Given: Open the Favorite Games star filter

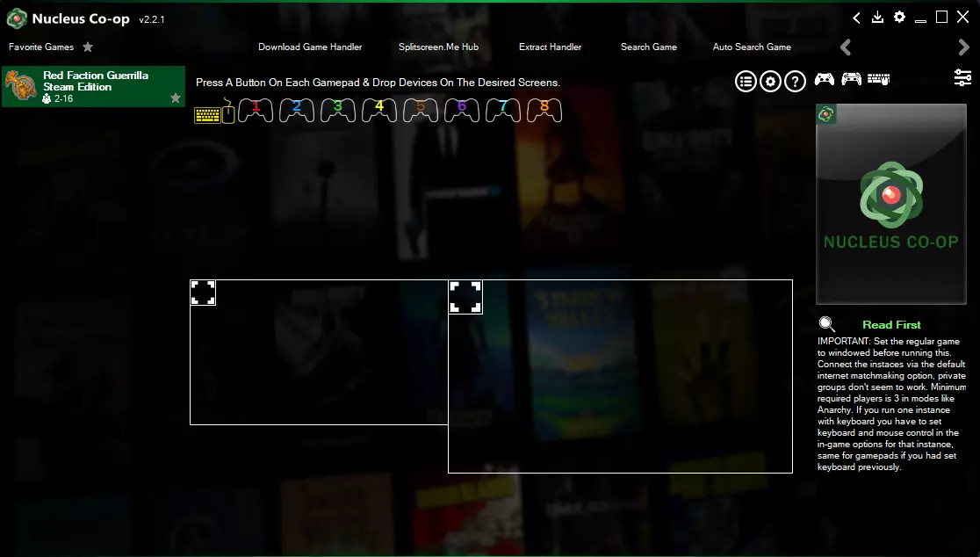Looking at the screenshot, I should tap(88, 47).
